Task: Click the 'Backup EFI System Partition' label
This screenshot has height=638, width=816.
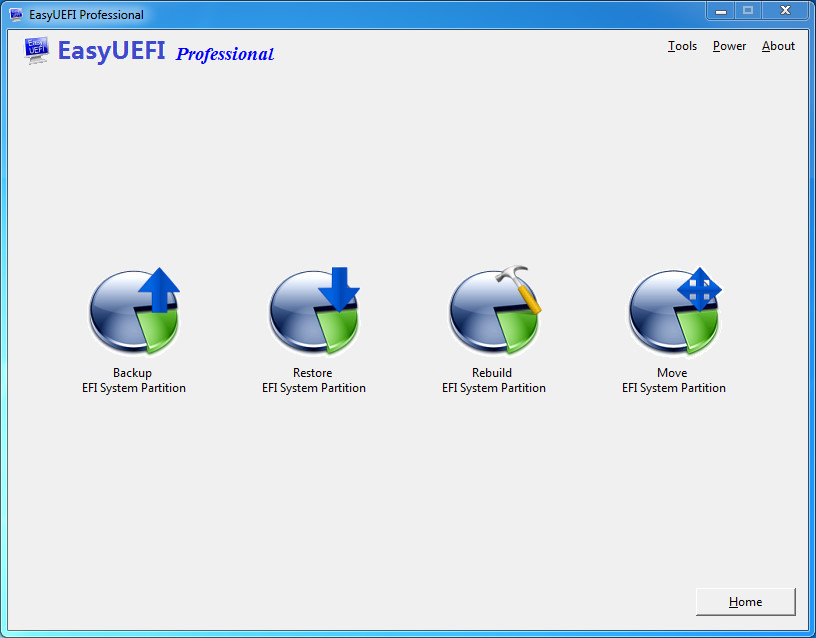Action: [x=134, y=380]
